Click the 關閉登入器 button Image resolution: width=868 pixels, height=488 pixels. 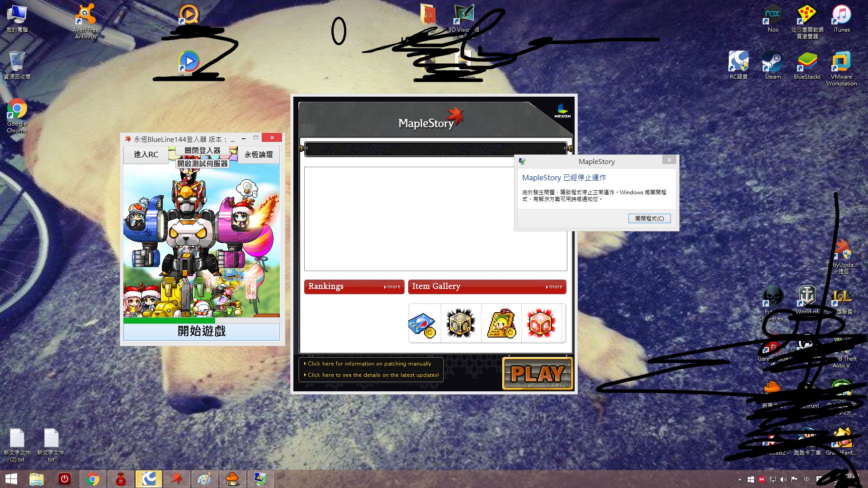203,150
